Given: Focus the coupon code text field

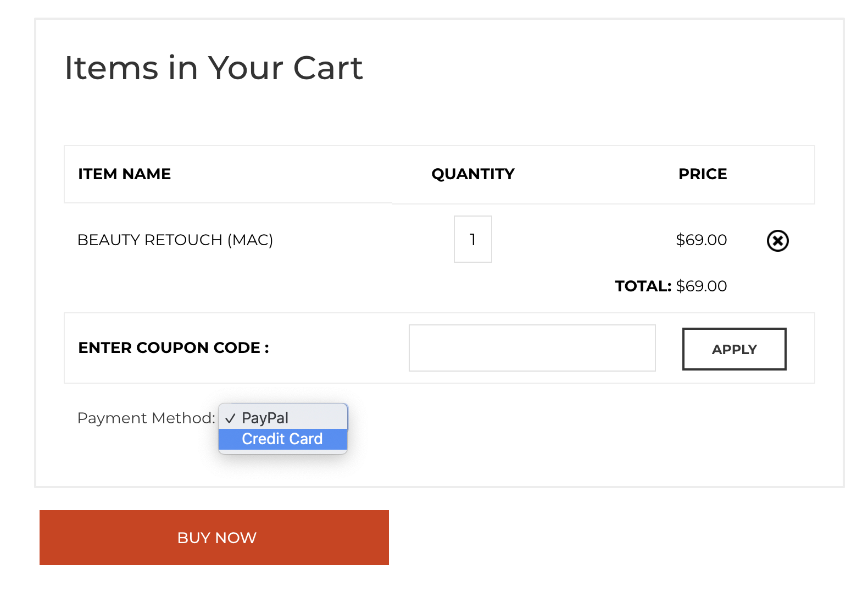Looking at the screenshot, I should point(532,348).
